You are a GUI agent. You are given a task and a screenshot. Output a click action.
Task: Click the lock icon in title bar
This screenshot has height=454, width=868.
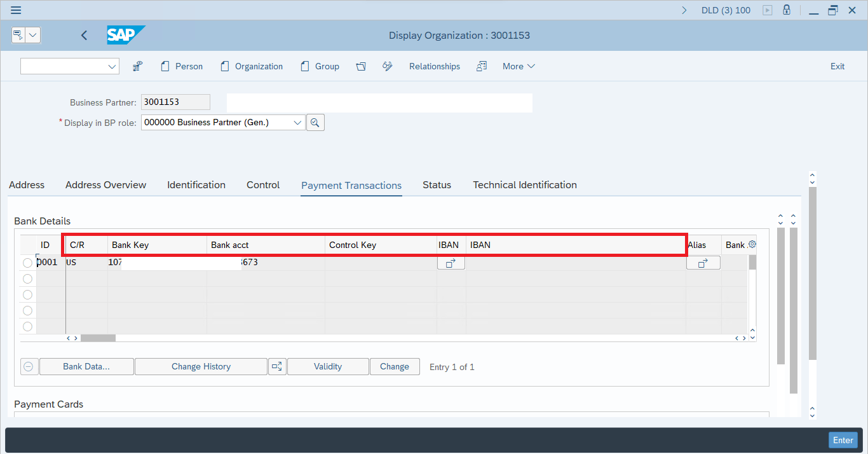787,10
